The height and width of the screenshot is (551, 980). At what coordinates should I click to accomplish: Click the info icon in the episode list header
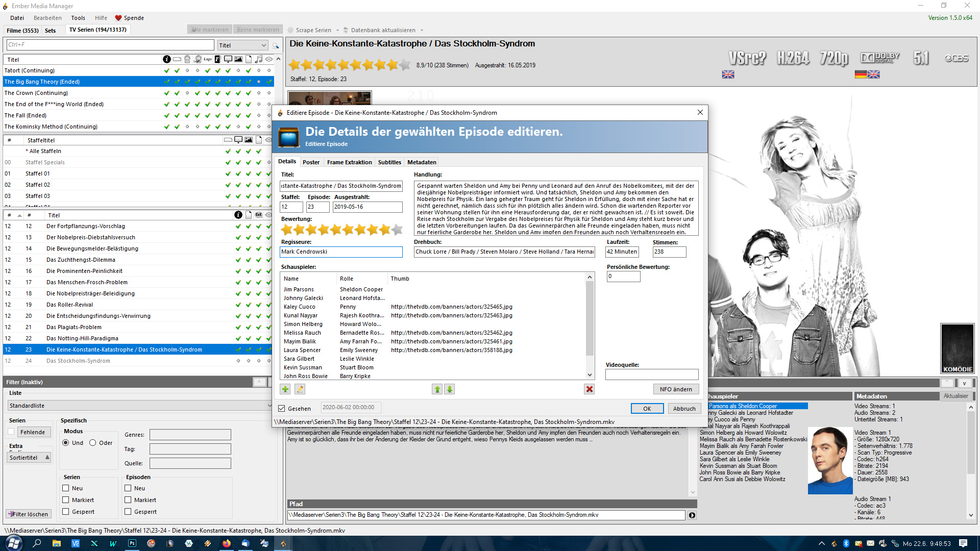point(238,215)
